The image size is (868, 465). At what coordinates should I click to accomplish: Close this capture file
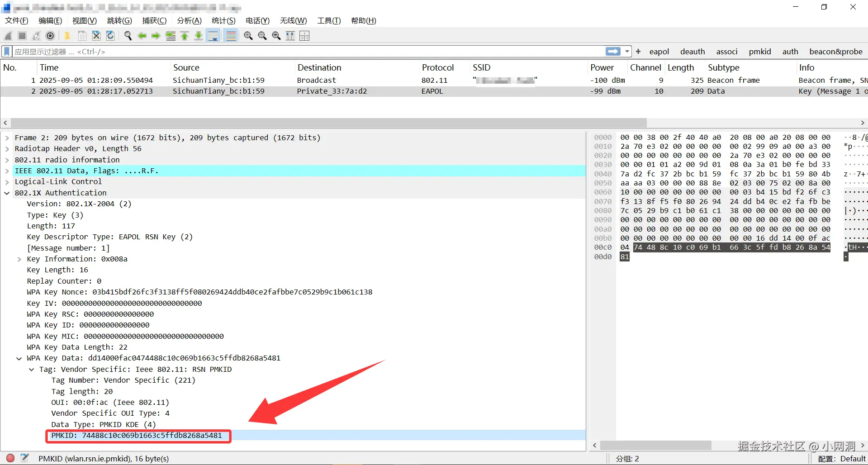pyautogui.click(x=96, y=36)
